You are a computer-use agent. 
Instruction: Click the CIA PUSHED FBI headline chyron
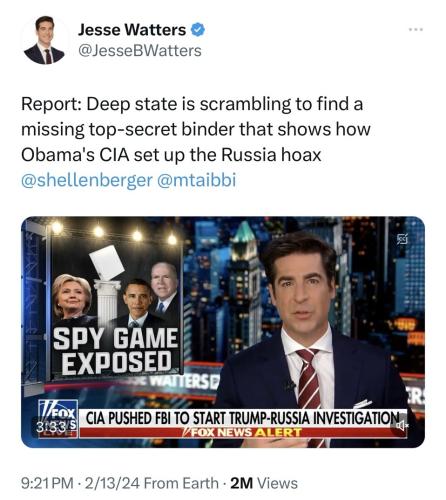point(242,418)
